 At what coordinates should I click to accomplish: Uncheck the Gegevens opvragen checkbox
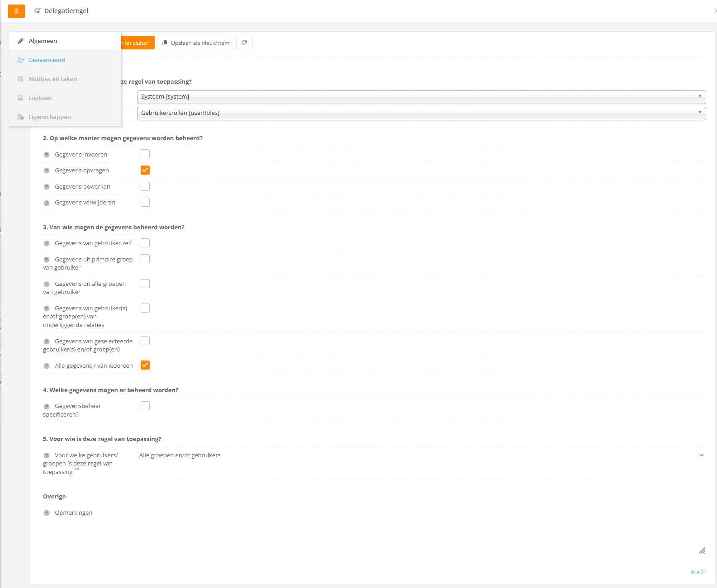point(145,170)
